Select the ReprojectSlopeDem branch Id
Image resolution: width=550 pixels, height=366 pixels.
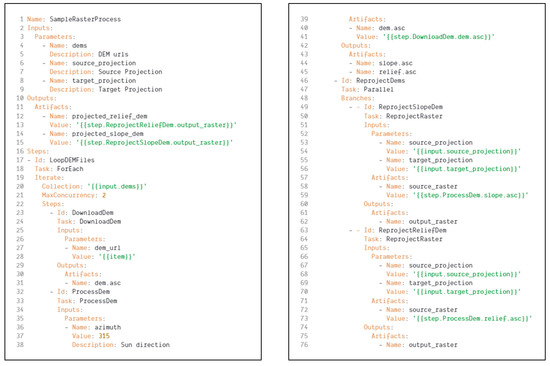tap(410, 107)
